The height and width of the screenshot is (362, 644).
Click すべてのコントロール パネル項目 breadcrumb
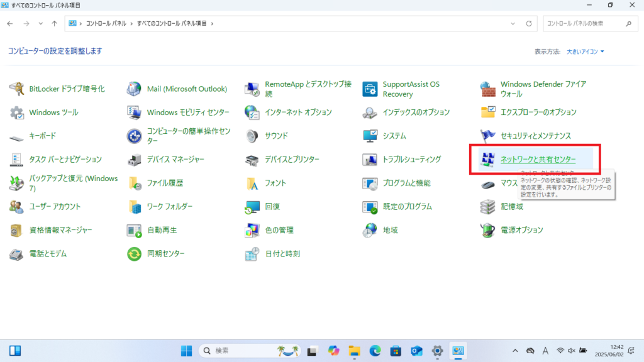tap(172, 23)
